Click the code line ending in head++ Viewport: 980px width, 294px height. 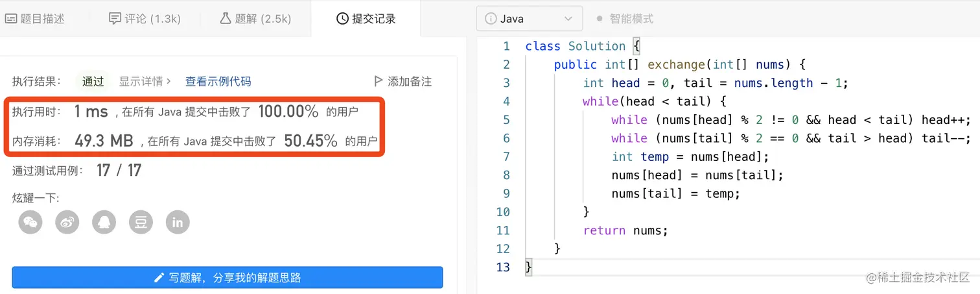coord(791,120)
